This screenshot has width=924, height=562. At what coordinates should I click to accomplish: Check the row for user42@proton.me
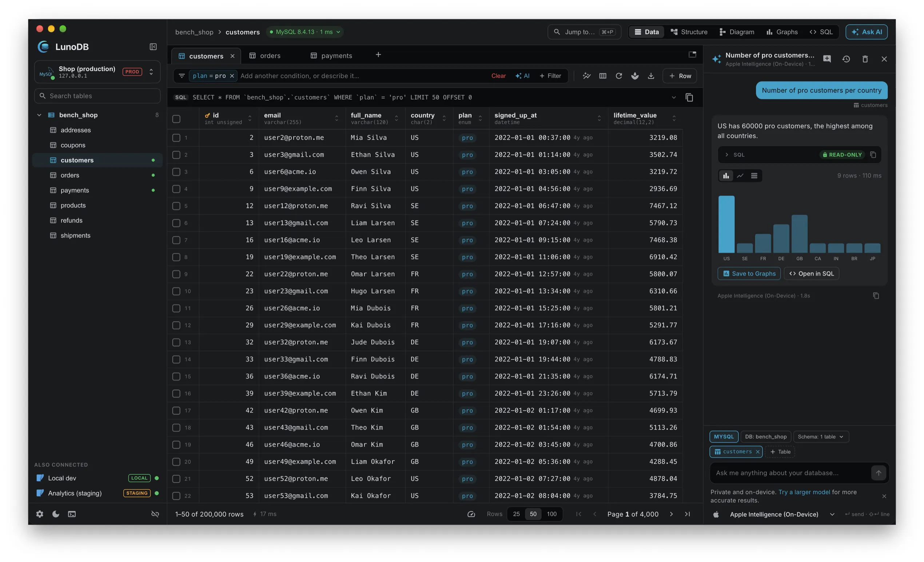pyautogui.click(x=176, y=411)
